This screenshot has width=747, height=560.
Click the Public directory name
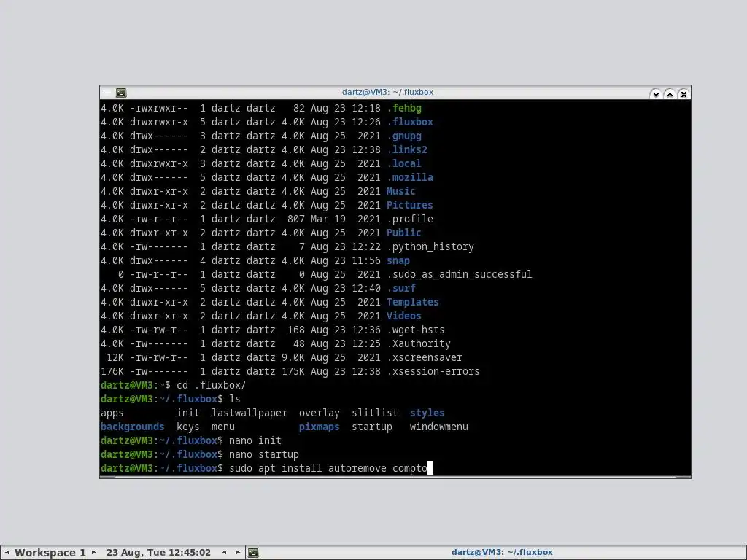pyautogui.click(x=403, y=233)
